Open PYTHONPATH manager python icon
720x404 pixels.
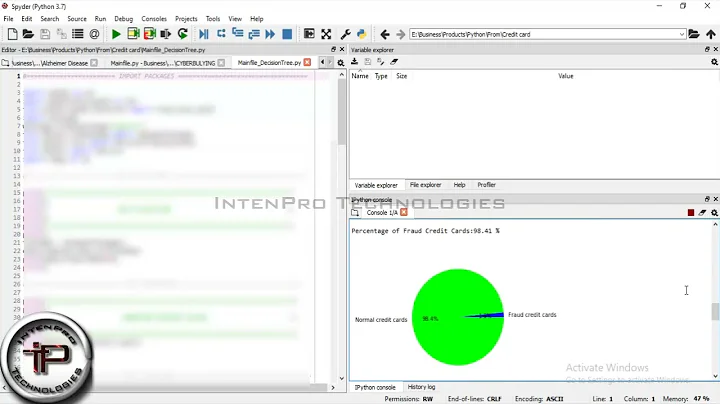362,34
